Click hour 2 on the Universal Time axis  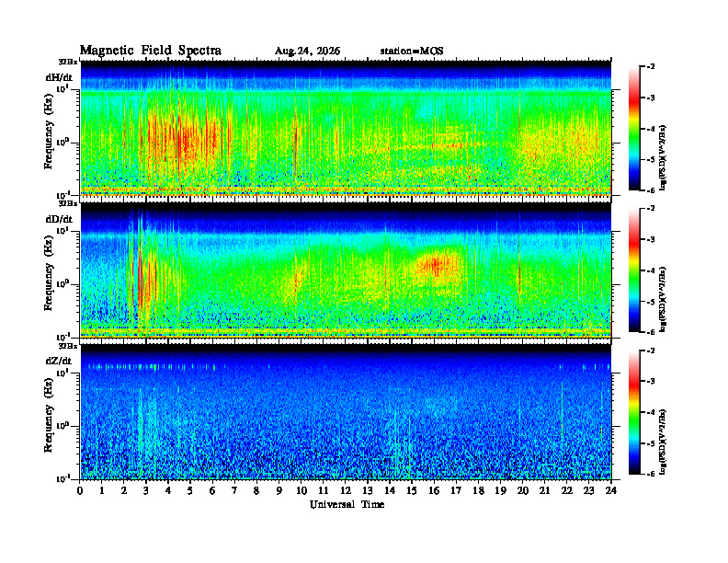point(124,491)
